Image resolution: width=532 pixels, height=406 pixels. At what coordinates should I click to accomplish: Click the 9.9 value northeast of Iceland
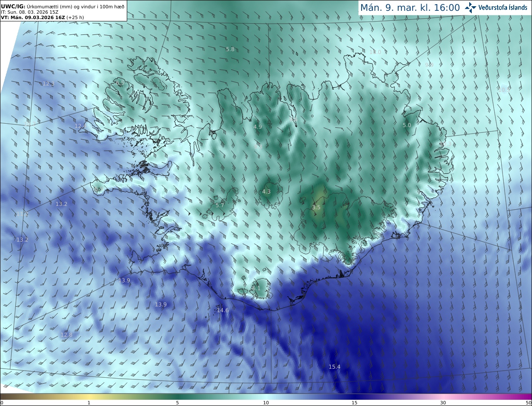pyautogui.click(x=429, y=65)
